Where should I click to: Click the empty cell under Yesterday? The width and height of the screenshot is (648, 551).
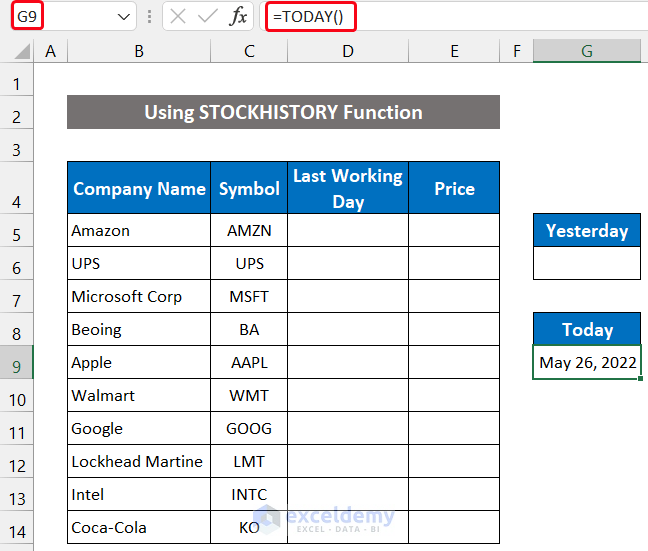[587, 264]
